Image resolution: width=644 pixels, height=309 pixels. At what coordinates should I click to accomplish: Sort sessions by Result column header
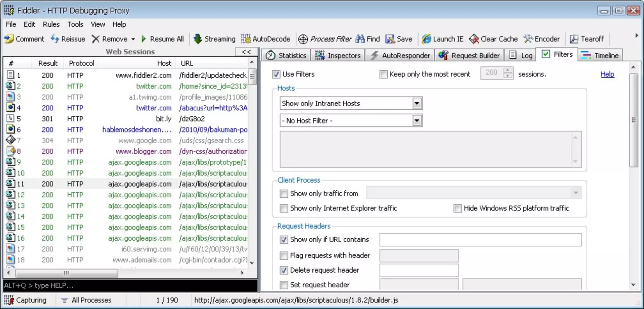[48, 63]
